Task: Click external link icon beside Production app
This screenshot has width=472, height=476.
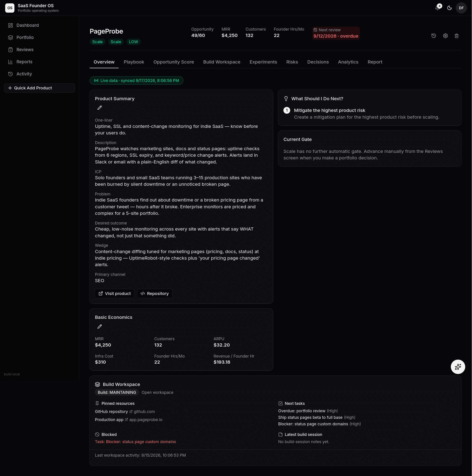Action: coord(126,419)
